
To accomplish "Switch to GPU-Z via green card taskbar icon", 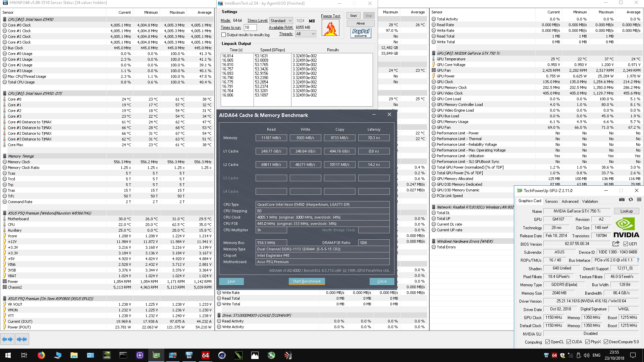I will (x=156, y=355).
